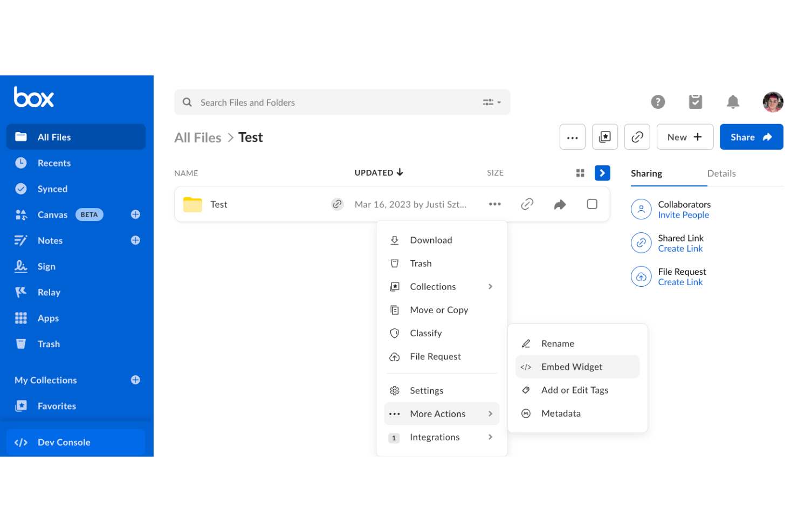
Task: Click the blue Share button
Action: (x=752, y=137)
